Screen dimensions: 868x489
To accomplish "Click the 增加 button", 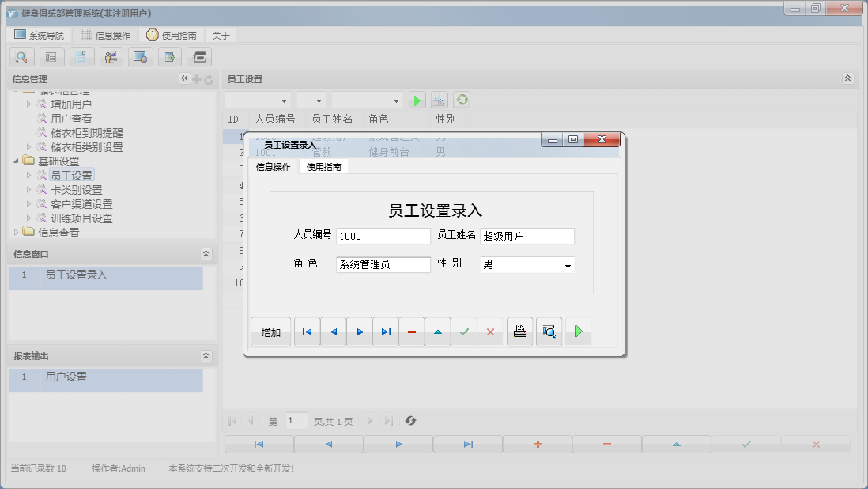I will (x=270, y=332).
